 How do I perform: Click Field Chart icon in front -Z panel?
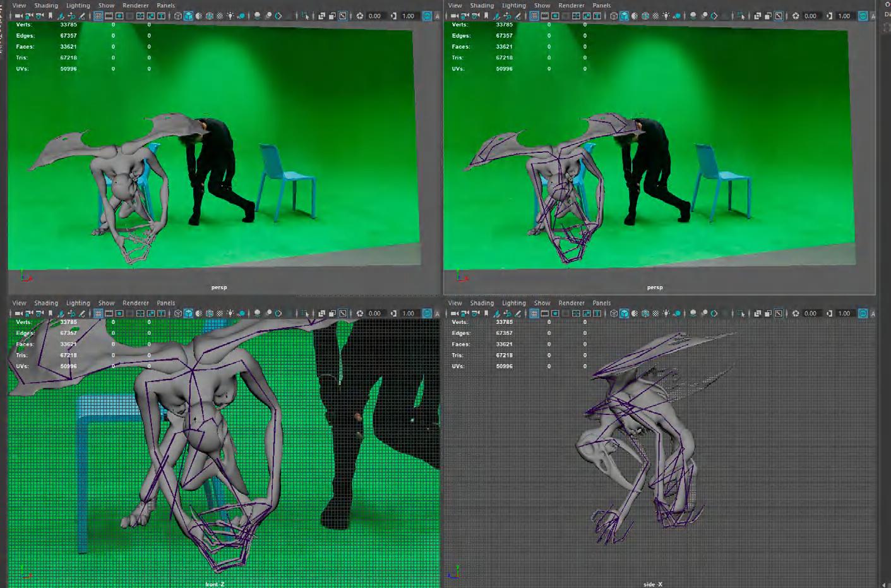click(140, 313)
